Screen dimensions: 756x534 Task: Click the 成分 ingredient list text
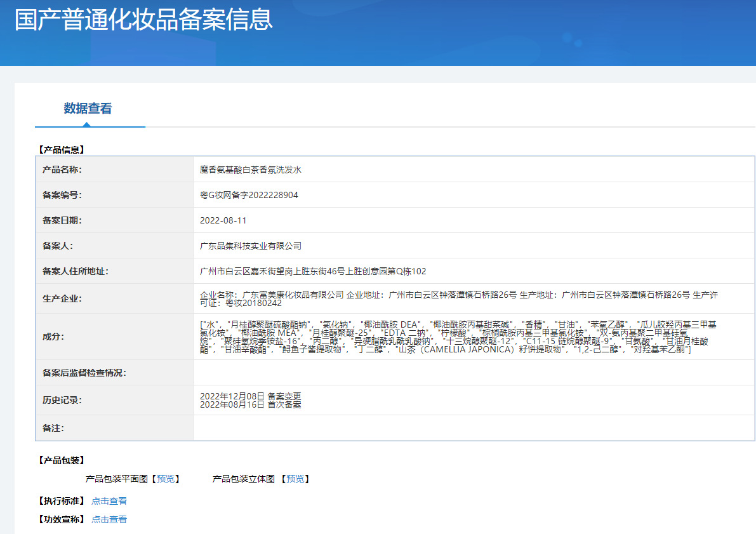pos(458,337)
